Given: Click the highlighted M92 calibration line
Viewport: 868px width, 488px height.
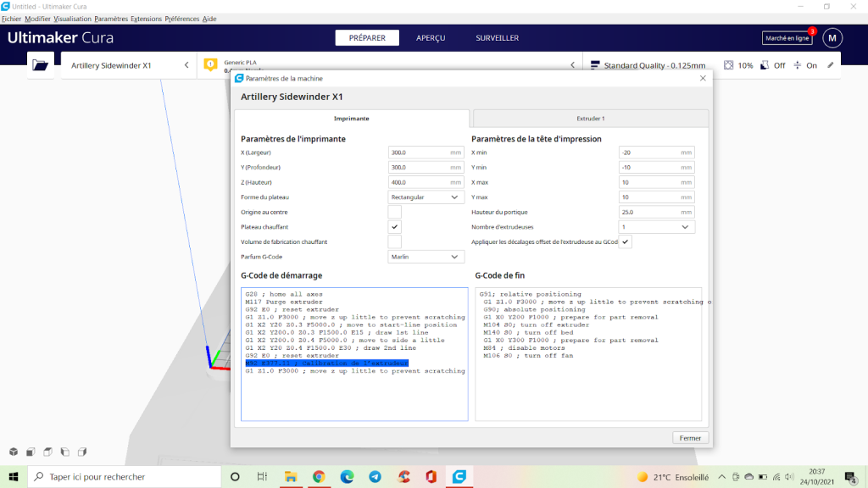Looking at the screenshot, I should pos(327,363).
